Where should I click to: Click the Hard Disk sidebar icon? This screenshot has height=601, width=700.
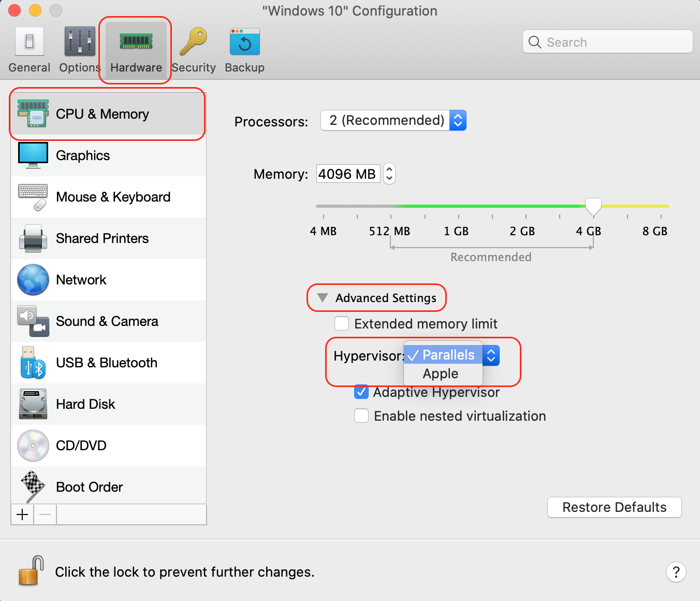coord(33,404)
